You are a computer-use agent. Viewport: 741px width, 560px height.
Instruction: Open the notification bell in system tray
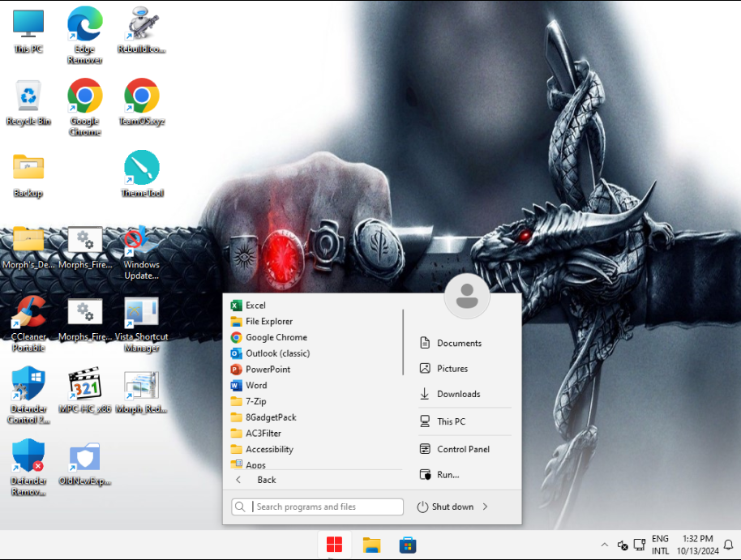pos(728,545)
